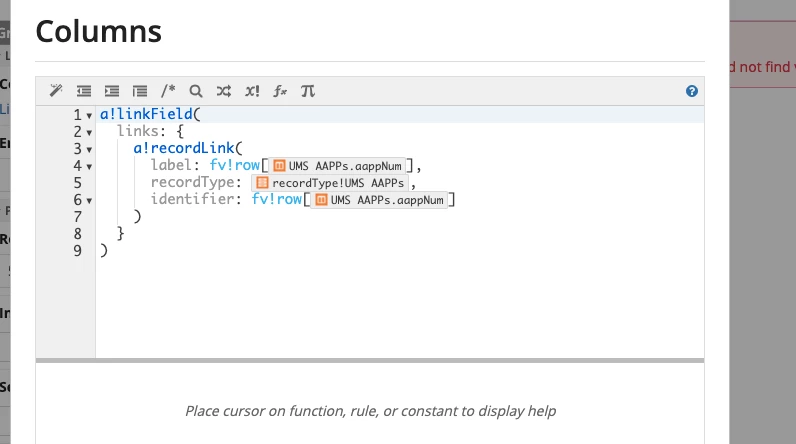Image resolution: width=796 pixels, height=444 pixels.
Task: Click a!linkField function text
Action: [146, 114]
